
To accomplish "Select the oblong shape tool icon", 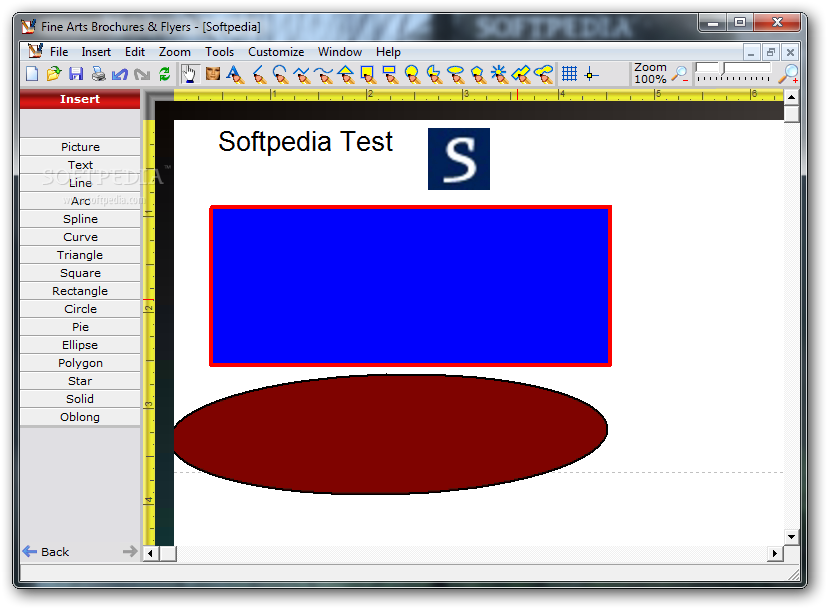I will (544, 74).
